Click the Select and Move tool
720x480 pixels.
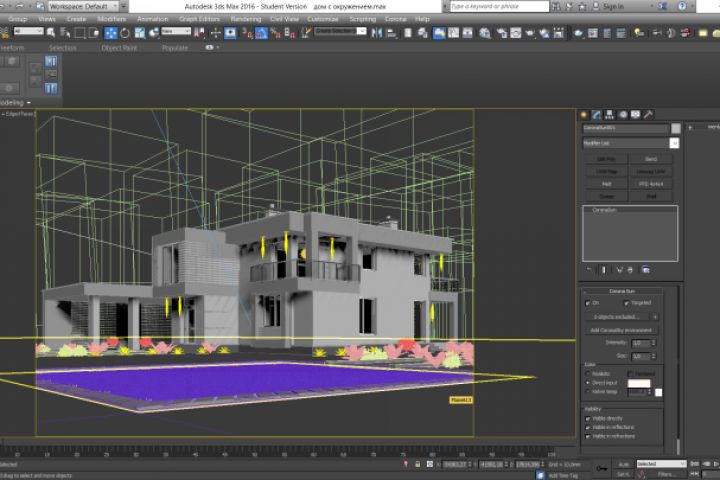(x=110, y=33)
